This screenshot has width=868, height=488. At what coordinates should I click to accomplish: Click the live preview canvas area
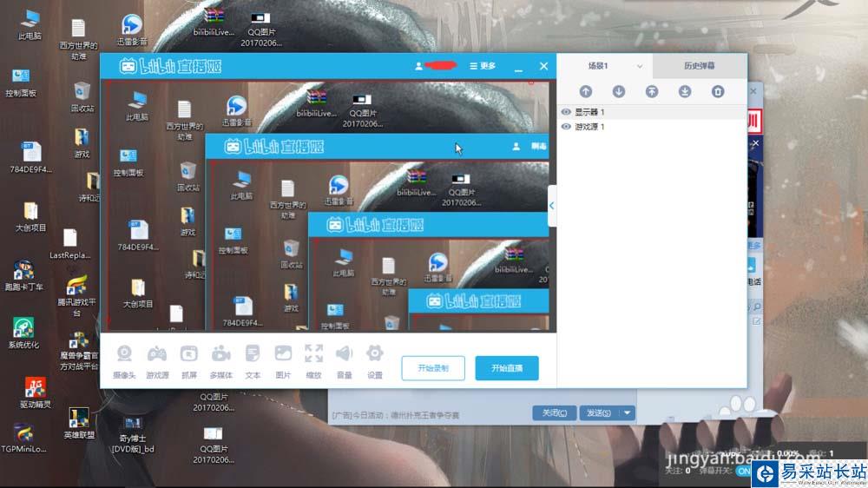328,206
